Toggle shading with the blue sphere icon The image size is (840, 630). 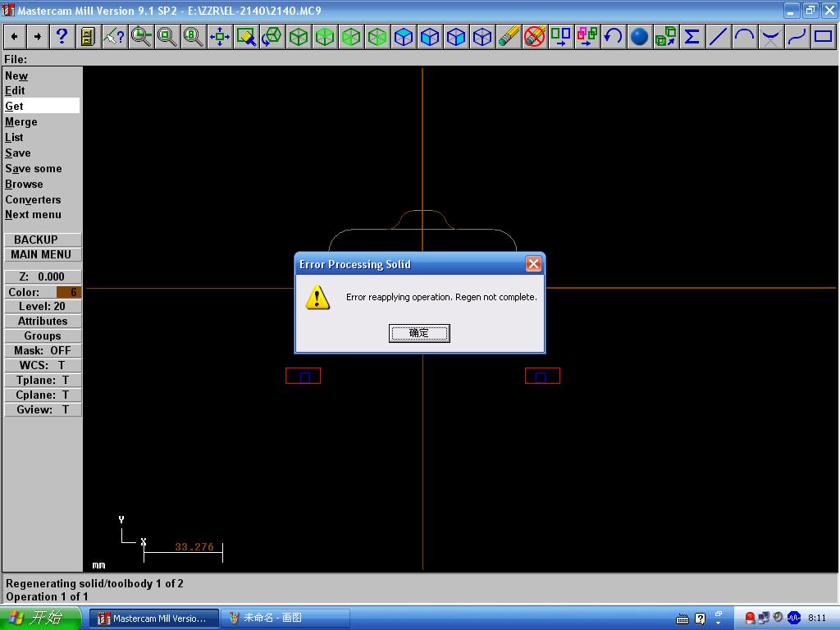pyautogui.click(x=639, y=37)
